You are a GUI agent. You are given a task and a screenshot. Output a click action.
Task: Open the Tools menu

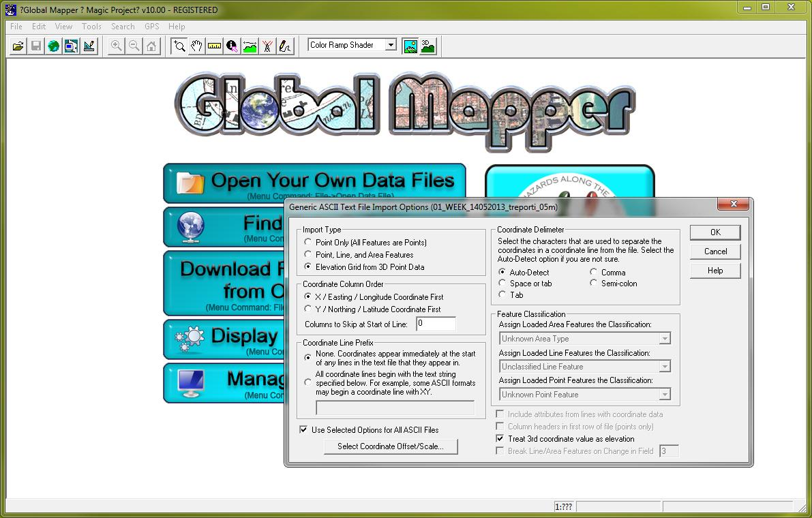pyautogui.click(x=91, y=27)
